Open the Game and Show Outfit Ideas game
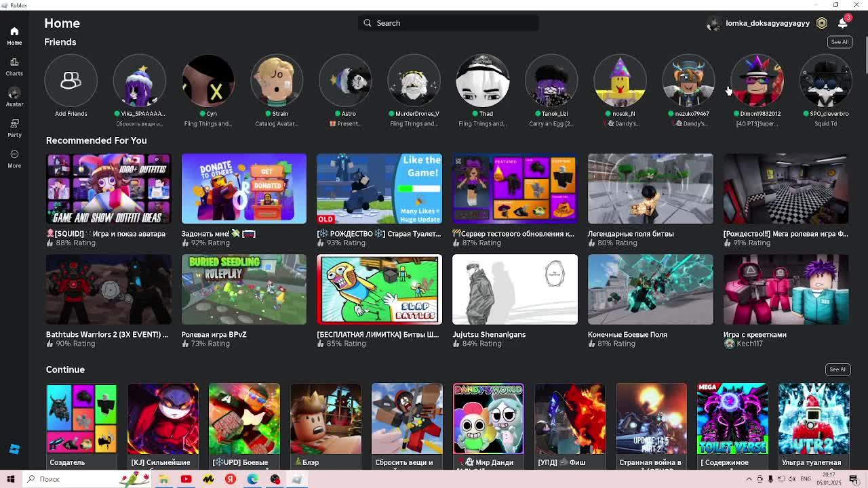Viewport: 868px width, 488px height. [x=108, y=188]
